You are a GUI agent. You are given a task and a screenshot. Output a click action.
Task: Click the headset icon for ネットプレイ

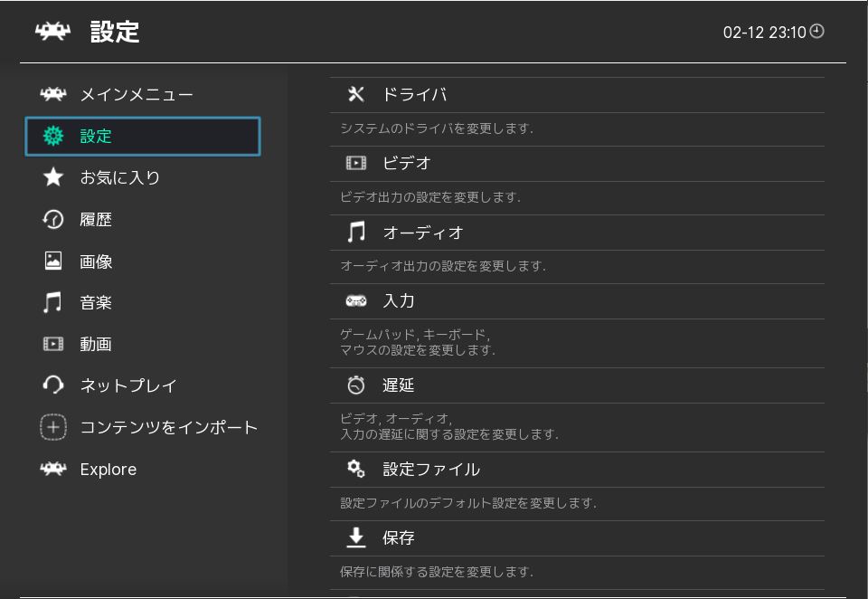click(x=53, y=385)
